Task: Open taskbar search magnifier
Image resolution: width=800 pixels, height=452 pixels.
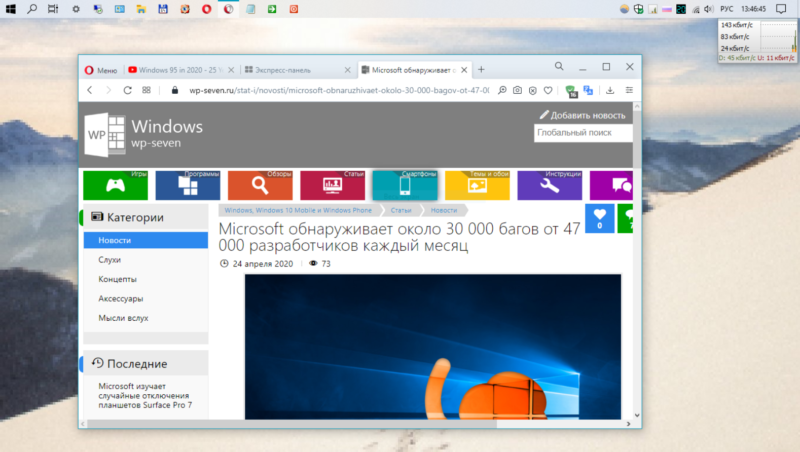Action: 32,9
